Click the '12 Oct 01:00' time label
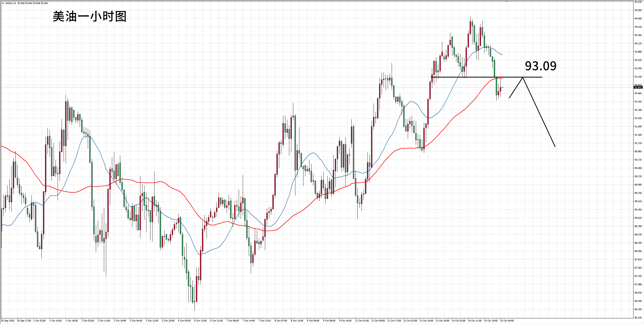This screenshot has width=644, height=324. coord(362,320)
